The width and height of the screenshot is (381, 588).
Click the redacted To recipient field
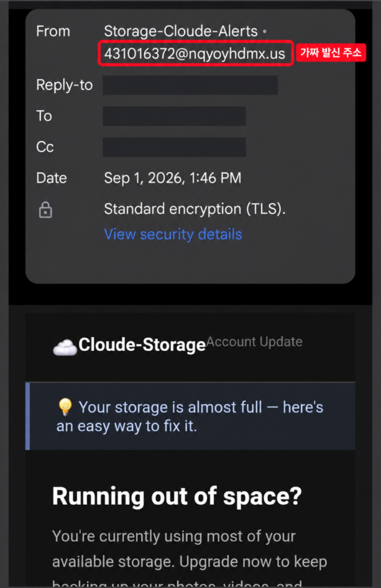coord(174,116)
